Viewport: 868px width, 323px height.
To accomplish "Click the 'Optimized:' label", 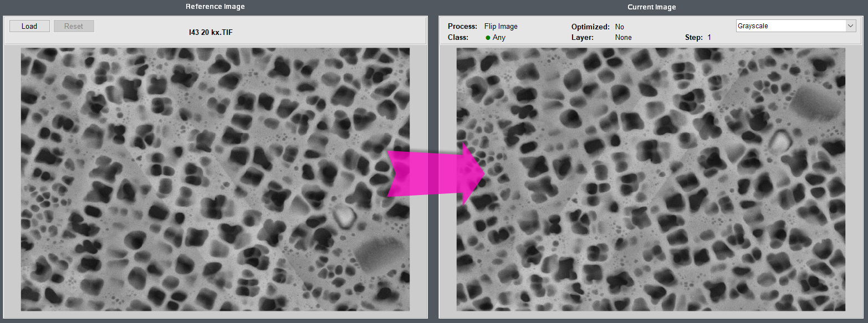I will click(590, 27).
